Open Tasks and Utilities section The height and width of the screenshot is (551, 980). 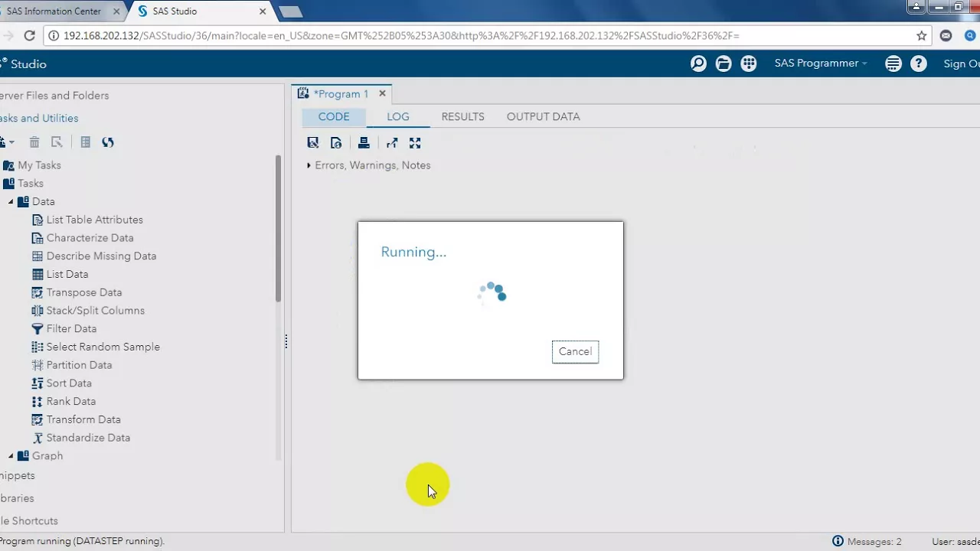tap(38, 118)
